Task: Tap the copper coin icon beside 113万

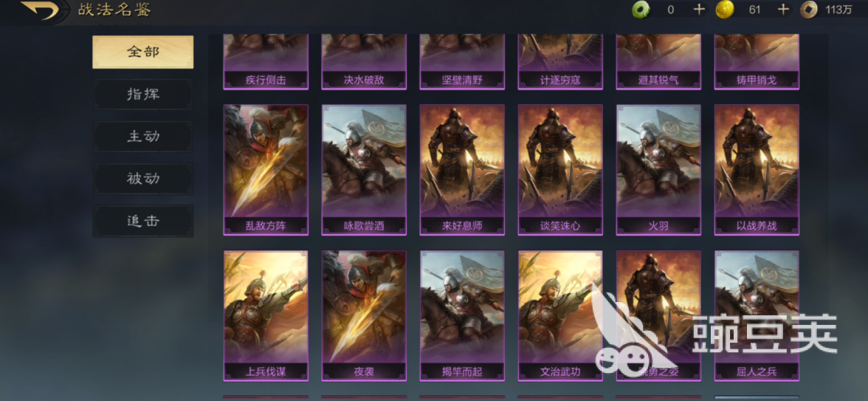Action: pos(809,10)
